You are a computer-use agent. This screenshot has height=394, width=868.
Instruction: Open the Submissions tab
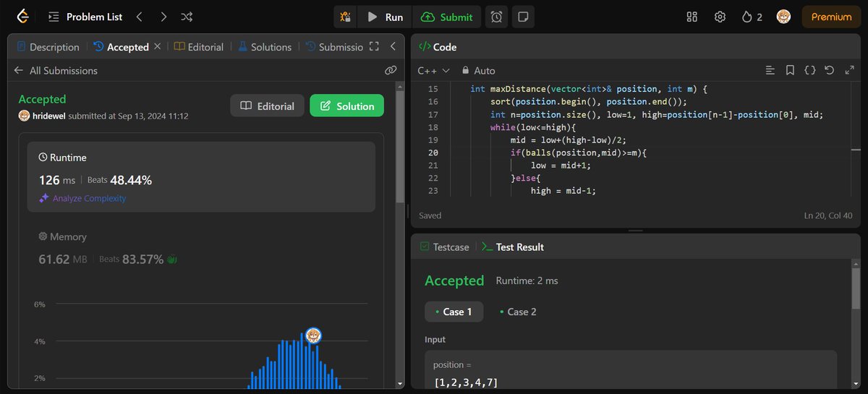pyautogui.click(x=333, y=47)
